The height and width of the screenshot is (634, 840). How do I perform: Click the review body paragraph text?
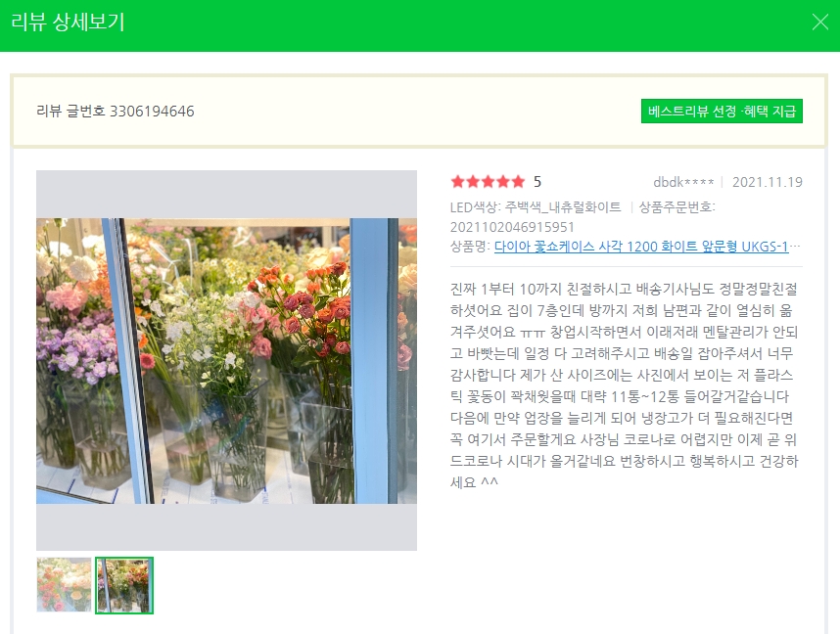pyautogui.click(x=625, y=385)
